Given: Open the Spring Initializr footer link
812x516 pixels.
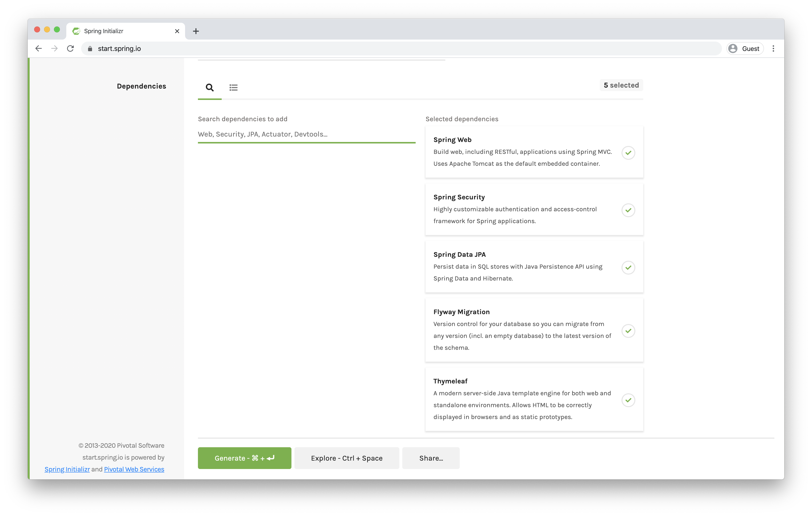Looking at the screenshot, I should tap(67, 469).
